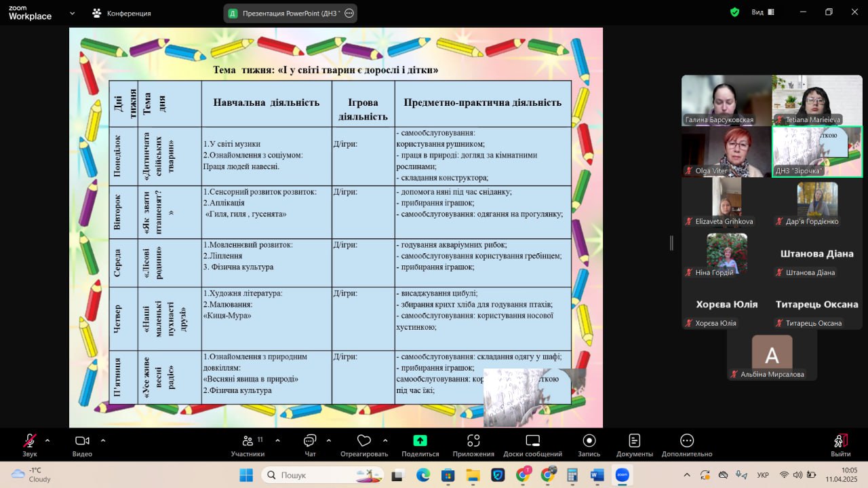This screenshot has width=868, height=488.
Task: Select Дар'я Гордієнко video tile
Action: point(817,202)
